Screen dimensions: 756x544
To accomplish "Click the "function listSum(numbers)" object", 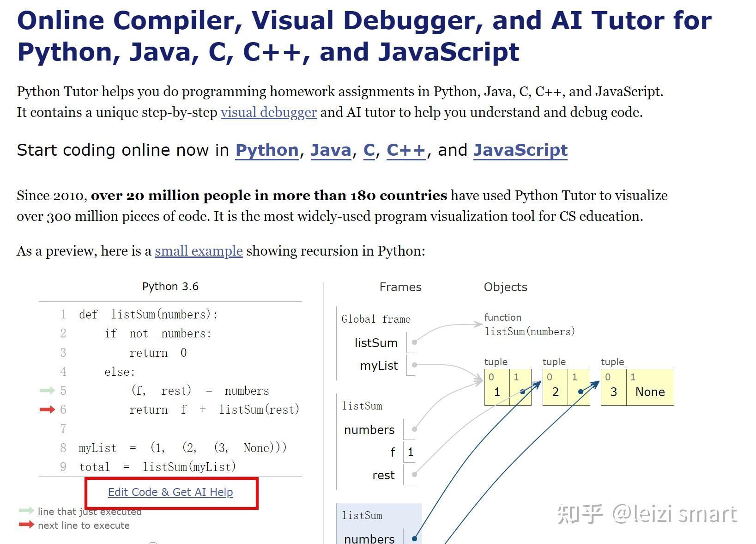I will 529,324.
